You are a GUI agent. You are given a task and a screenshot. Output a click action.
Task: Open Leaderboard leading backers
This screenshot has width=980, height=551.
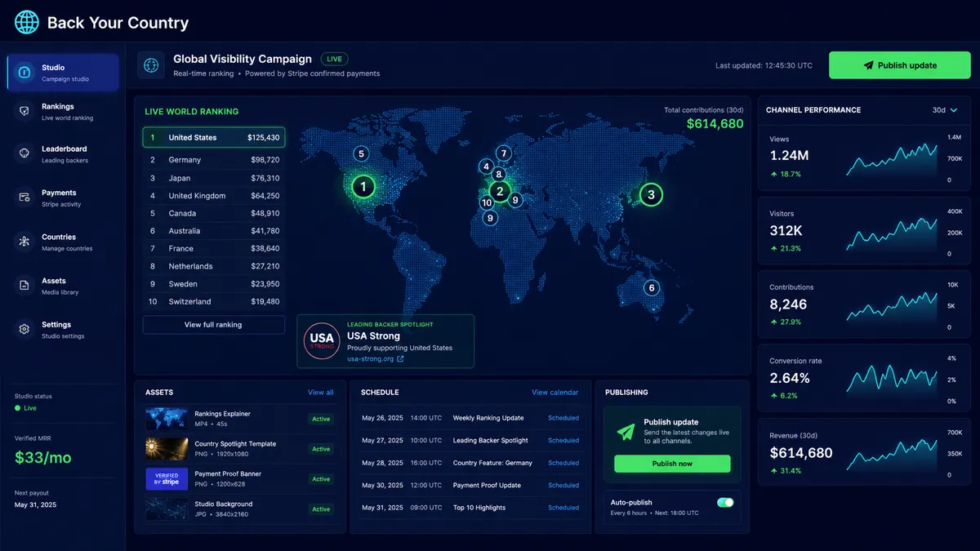pyautogui.click(x=63, y=154)
